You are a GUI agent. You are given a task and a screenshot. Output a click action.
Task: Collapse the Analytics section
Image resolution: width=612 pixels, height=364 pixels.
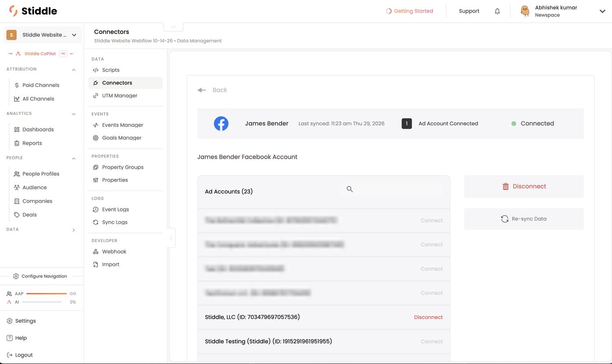click(73, 114)
